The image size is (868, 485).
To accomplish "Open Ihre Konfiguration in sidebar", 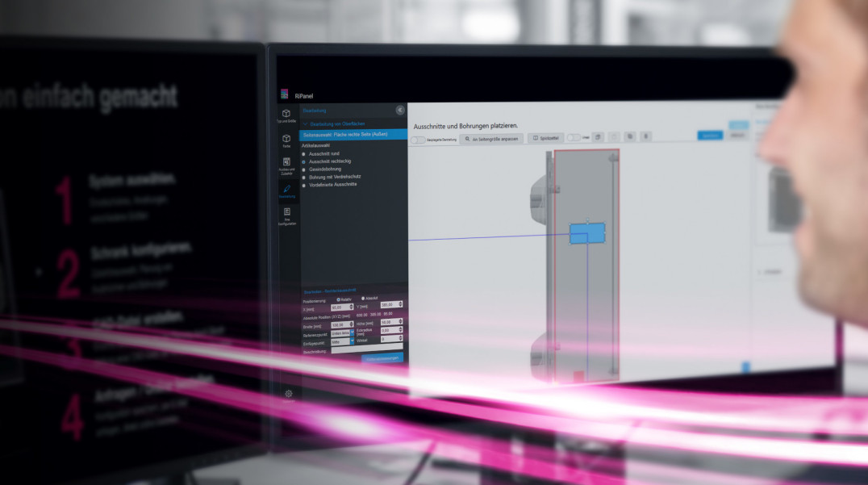I will coord(286,215).
